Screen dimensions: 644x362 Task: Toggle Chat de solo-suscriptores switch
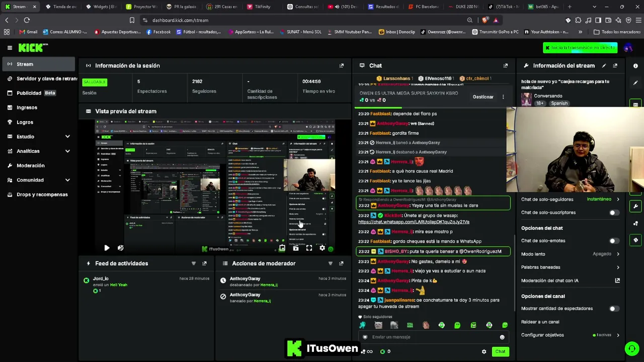[x=614, y=213]
